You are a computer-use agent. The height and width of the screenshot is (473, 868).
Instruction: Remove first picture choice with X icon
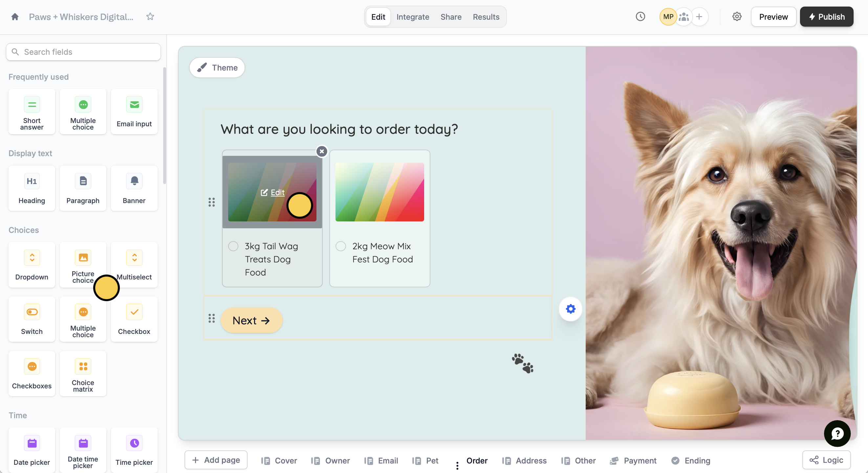click(321, 152)
